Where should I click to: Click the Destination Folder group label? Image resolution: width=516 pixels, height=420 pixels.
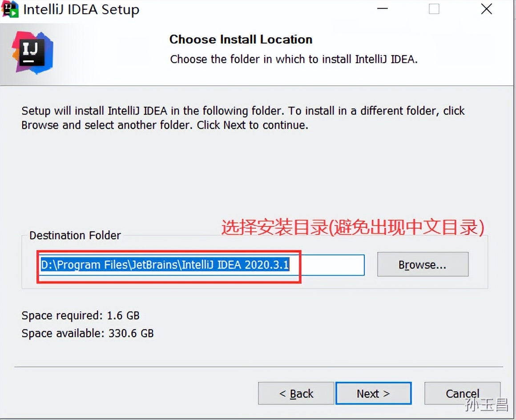coord(74,235)
